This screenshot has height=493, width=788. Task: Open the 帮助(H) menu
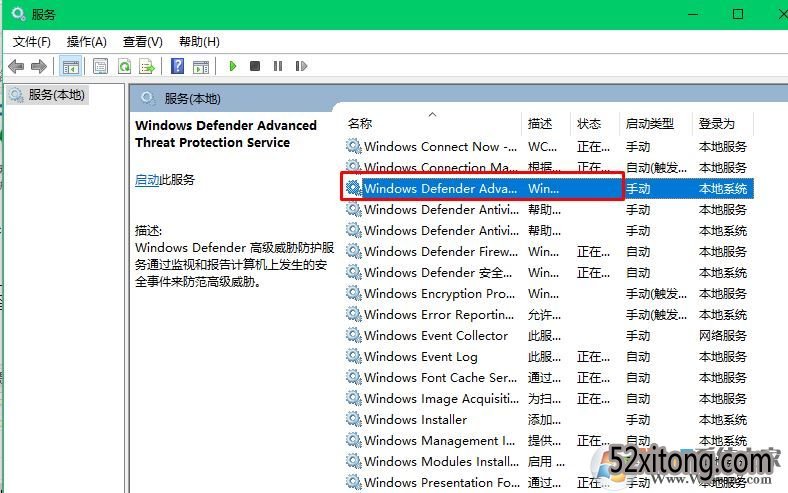pos(199,42)
